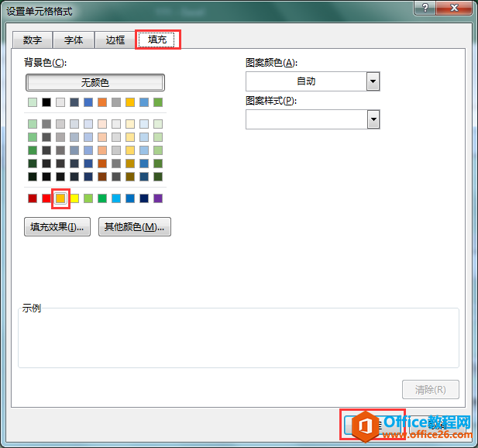Select the 填充 tab
478x448 pixels.
point(157,40)
